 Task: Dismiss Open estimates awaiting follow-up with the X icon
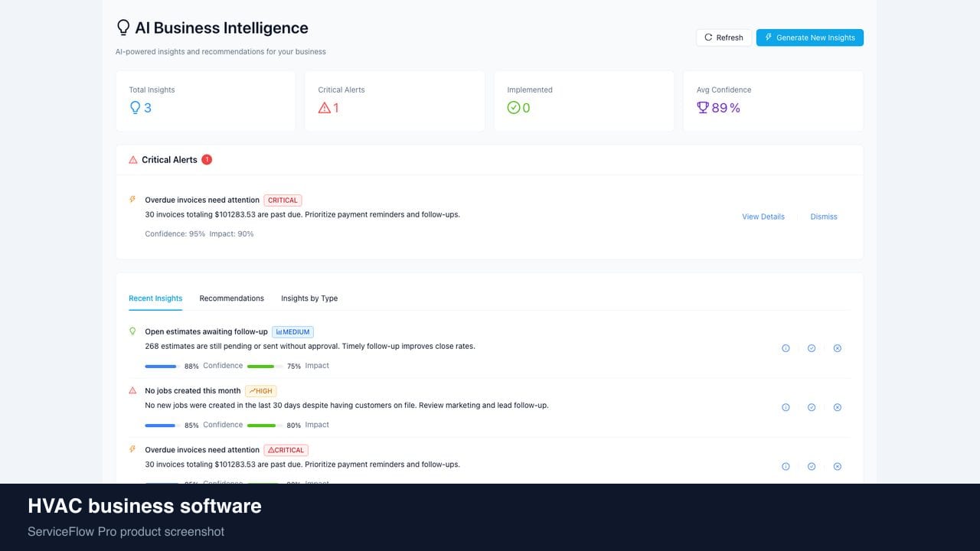tap(837, 348)
